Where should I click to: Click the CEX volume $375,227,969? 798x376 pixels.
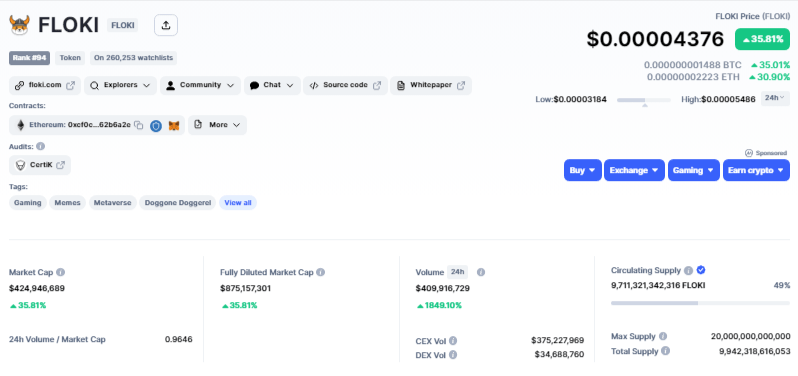point(557,340)
